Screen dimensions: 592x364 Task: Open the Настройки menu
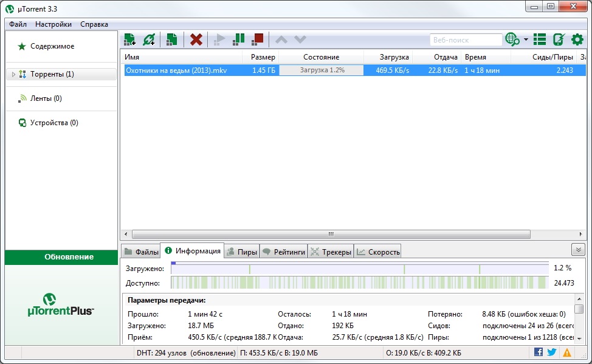(53, 24)
